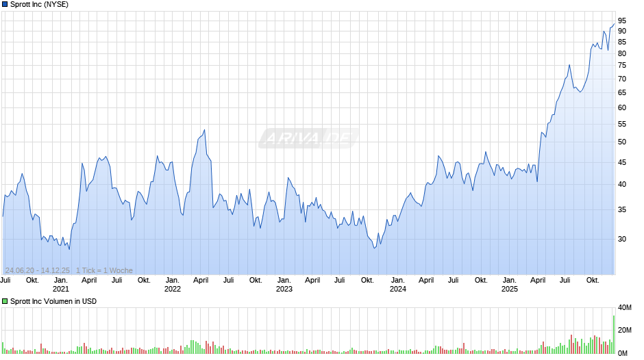The image size is (644, 360).
Task: Click the price axis label 30
Action: coord(622,239)
